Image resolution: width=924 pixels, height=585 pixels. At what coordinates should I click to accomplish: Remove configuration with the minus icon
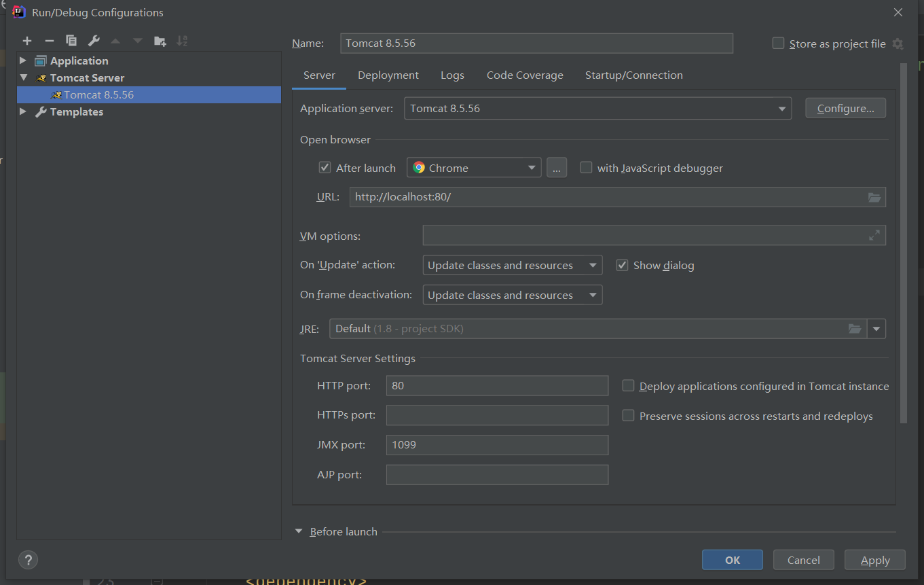pyautogui.click(x=49, y=41)
